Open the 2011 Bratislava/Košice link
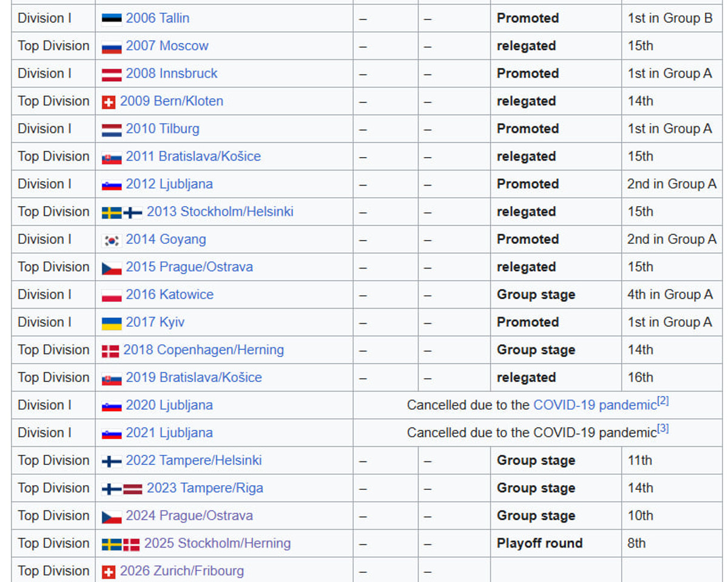The height and width of the screenshot is (582, 728). pyautogui.click(x=193, y=156)
